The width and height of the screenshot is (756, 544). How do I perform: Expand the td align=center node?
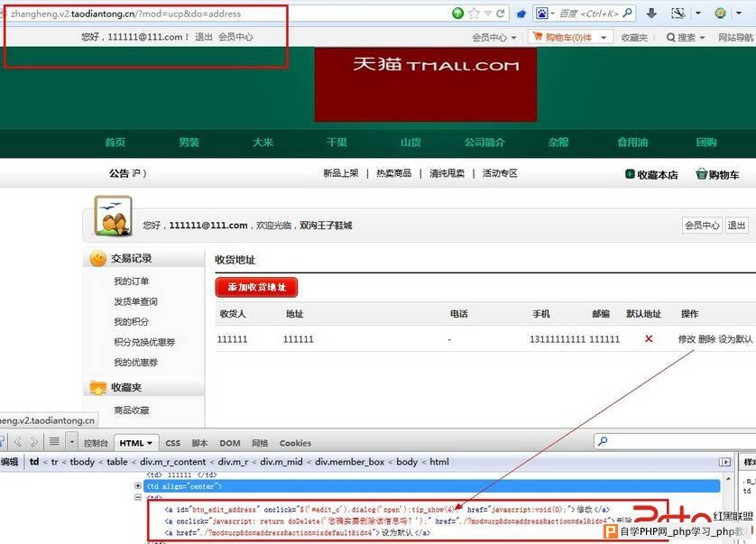pos(138,486)
